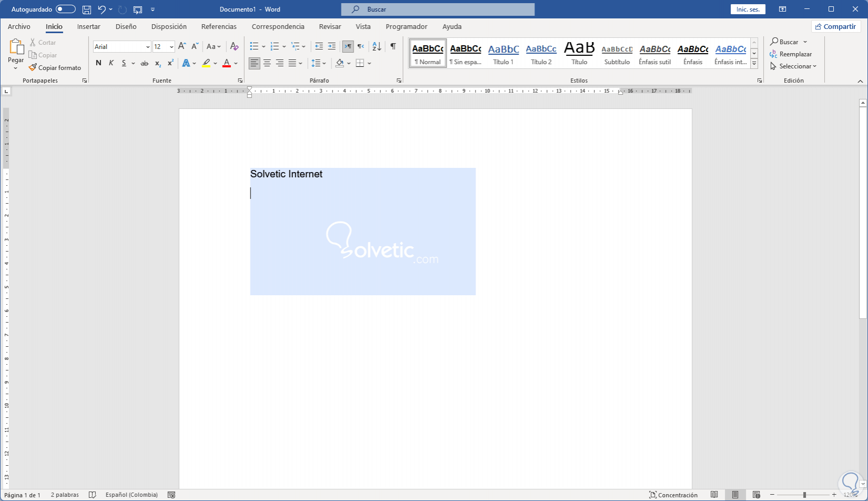Adjust the zoom slider handle
This screenshot has height=501, width=868.
tap(804, 495)
